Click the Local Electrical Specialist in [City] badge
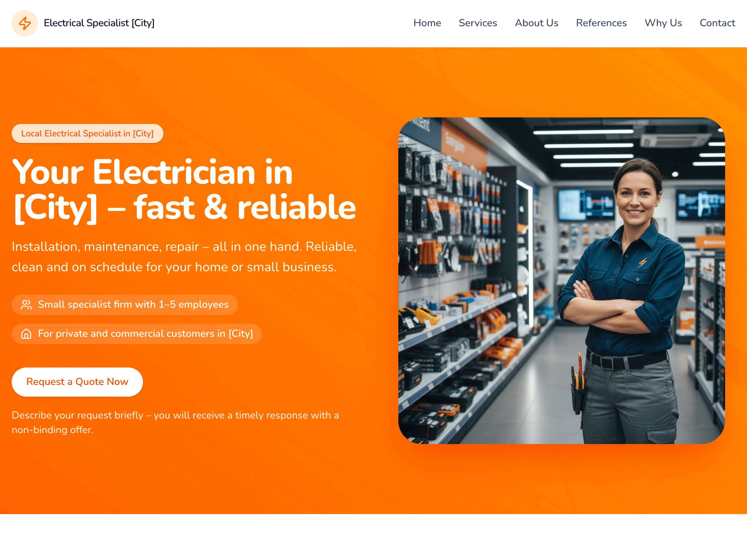The width and height of the screenshot is (747, 560). point(88,133)
